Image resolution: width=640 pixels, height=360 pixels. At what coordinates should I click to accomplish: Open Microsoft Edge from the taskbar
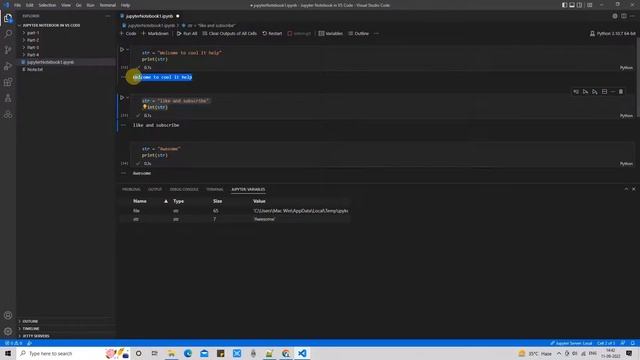click(188, 353)
